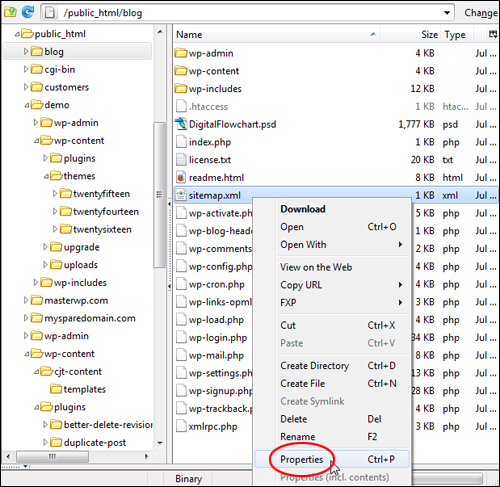Click the tree horizontal scrollbar left arrow

8,456
